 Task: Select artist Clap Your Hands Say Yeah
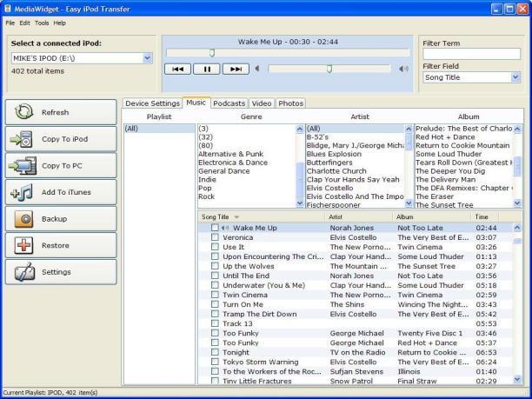(x=353, y=179)
